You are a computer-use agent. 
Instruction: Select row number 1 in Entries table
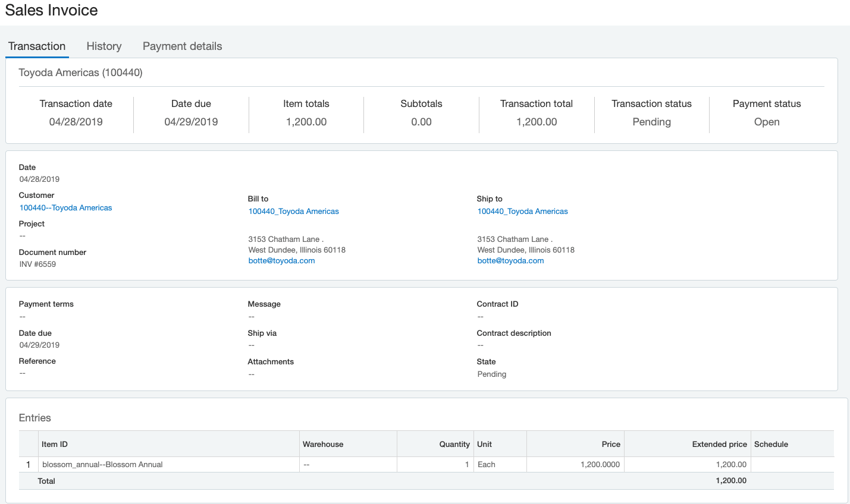pyautogui.click(x=28, y=465)
